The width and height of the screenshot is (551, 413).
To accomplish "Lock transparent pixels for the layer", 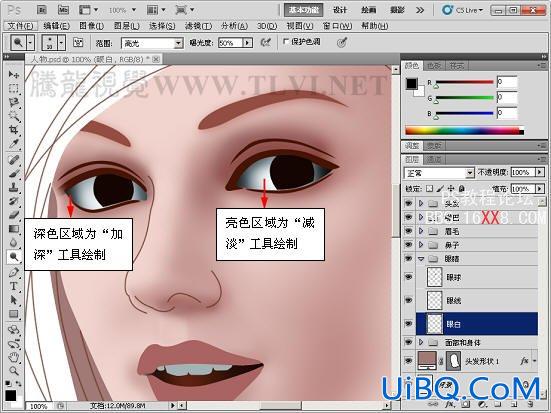I will click(x=429, y=189).
